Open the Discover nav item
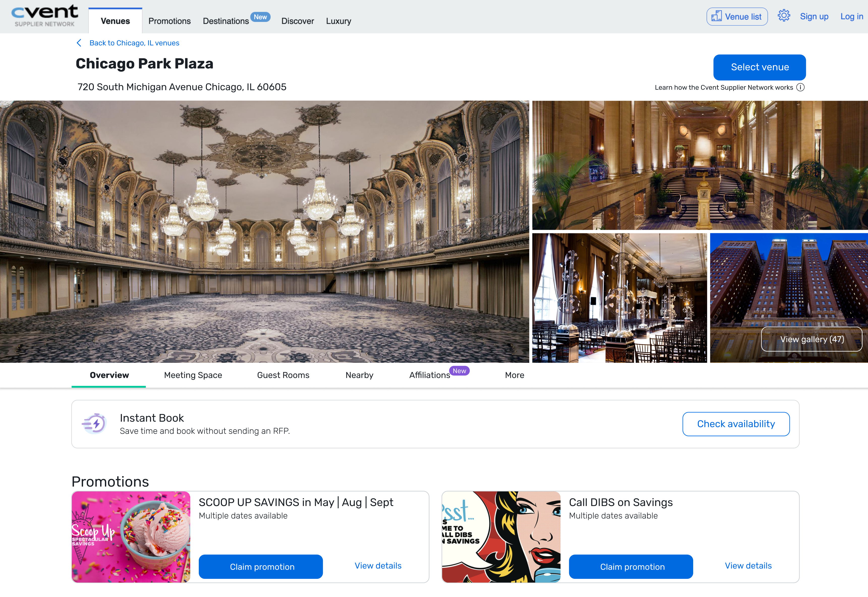The image size is (868, 597). pyautogui.click(x=297, y=21)
